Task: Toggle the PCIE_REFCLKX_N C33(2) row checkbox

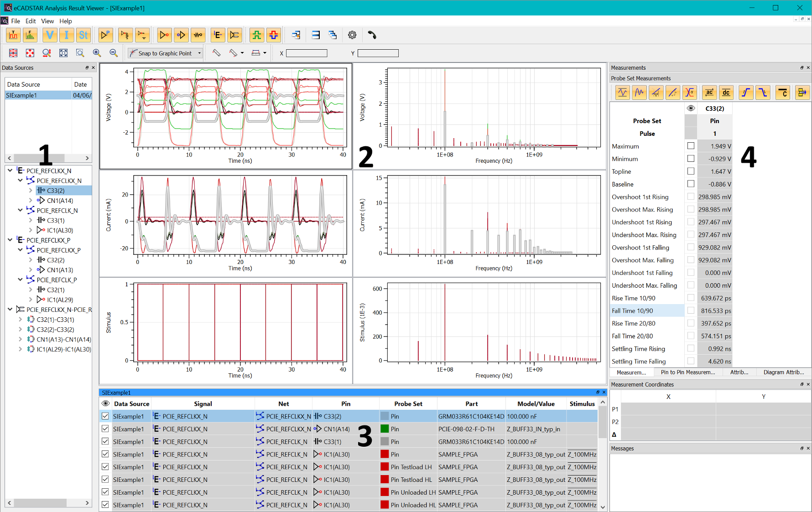Action: 105,416
